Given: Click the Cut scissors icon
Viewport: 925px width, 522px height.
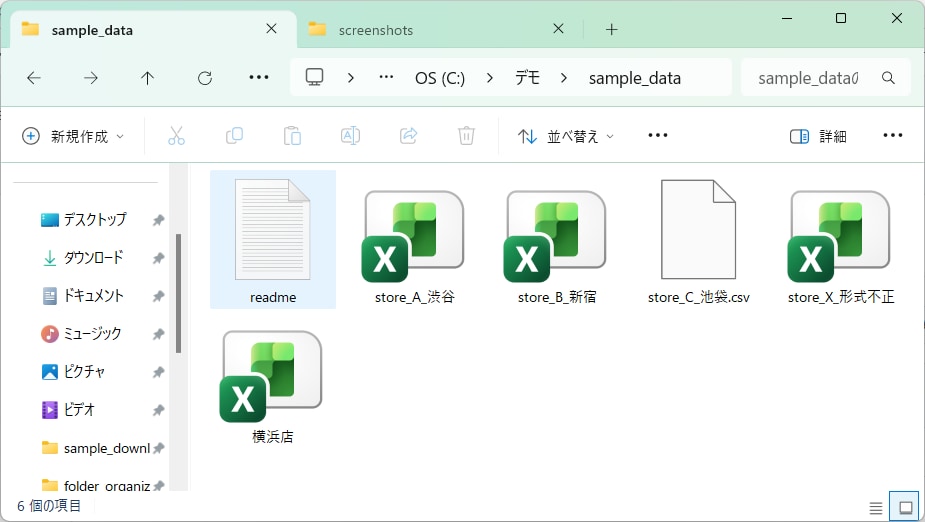Looking at the screenshot, I should coord(176,136).
